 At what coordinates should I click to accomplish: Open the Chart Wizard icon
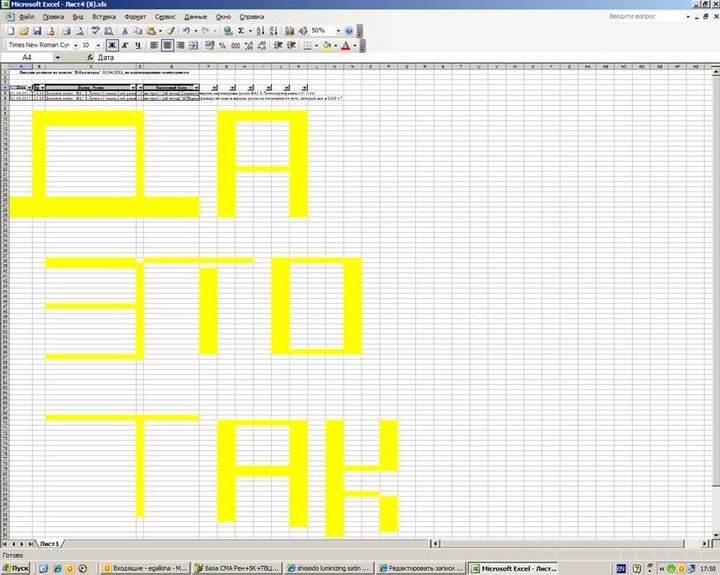289,31
